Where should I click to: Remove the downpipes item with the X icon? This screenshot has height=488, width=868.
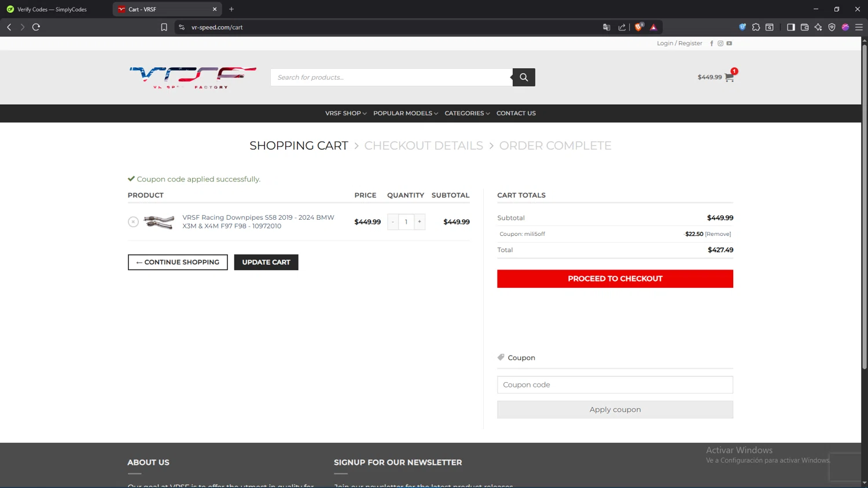(x=133, y=222)
